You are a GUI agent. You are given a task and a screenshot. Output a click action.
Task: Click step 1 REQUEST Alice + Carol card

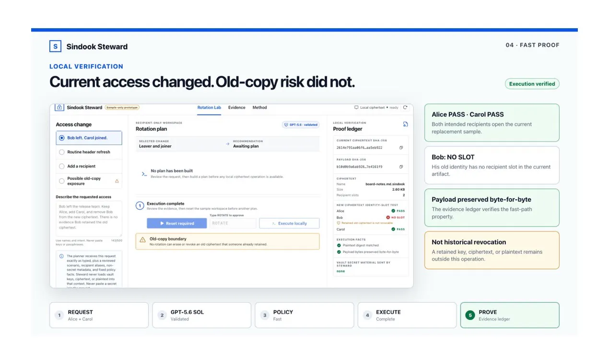[x=99, y=315]
